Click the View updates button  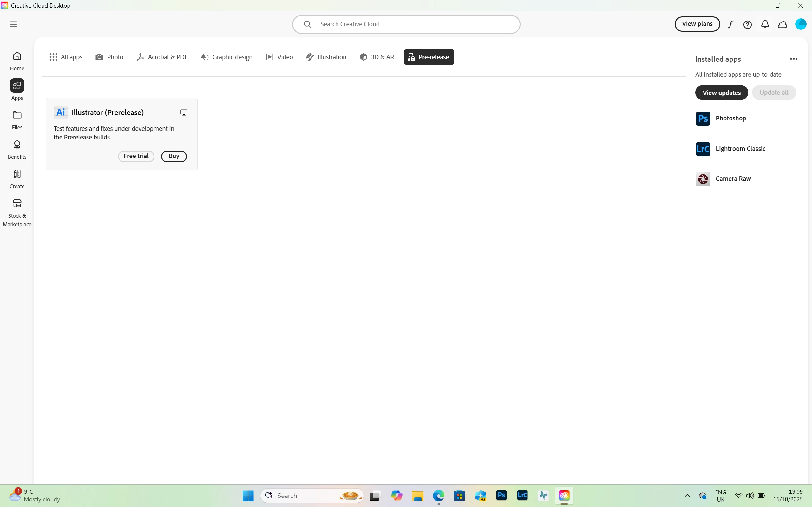pos(721,93)
